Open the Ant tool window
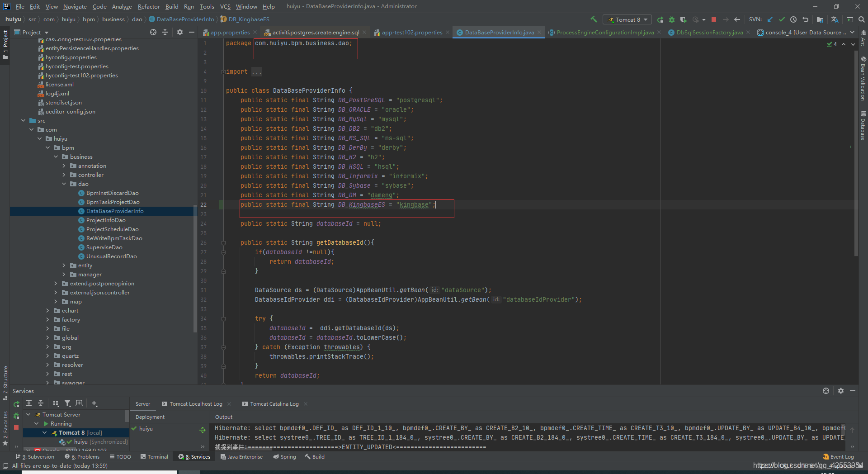Screen dimensions: 868x474 (x=863, y=38)
